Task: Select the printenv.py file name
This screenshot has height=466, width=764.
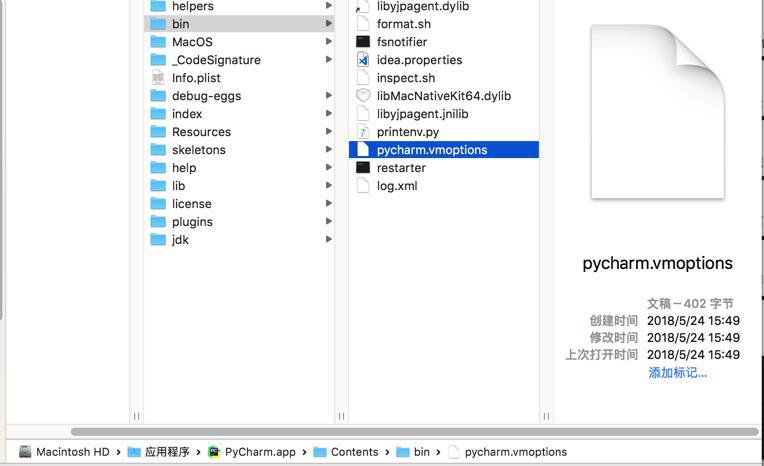Action: [408, 132]
